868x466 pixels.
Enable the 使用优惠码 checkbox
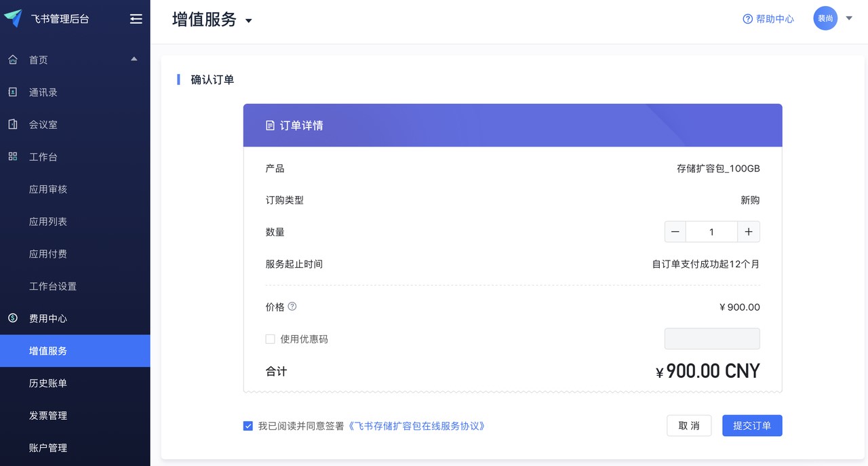click(270, 339)
